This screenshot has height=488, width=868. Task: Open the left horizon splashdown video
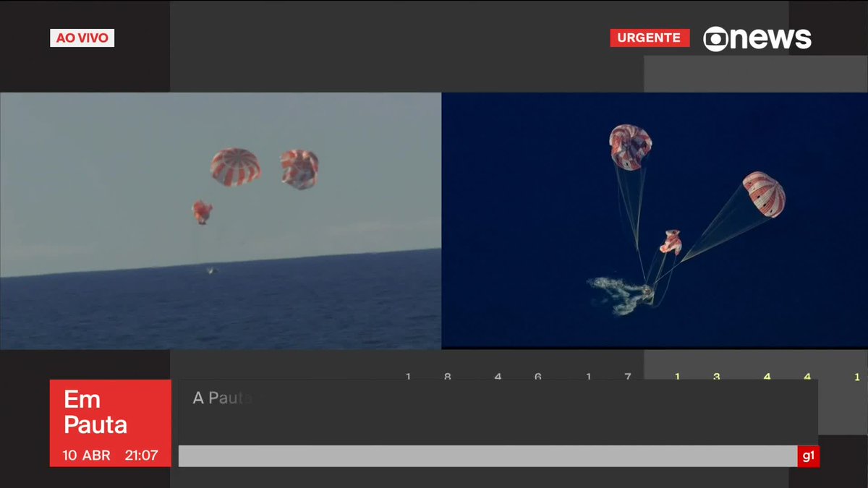pos(221,221)
